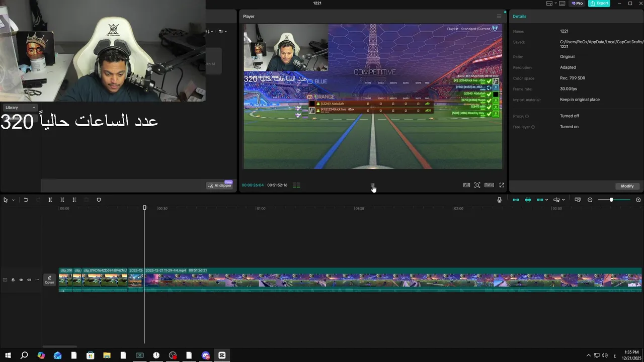Open the Windows Start menu

8,355
